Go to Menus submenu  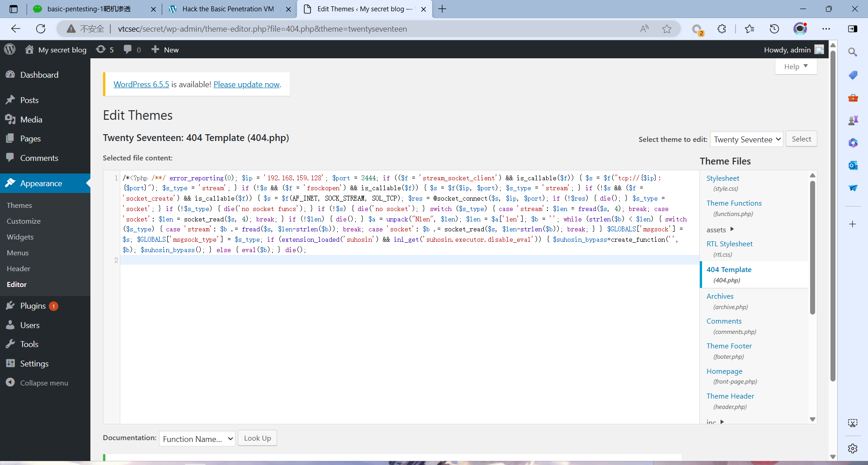18,253
